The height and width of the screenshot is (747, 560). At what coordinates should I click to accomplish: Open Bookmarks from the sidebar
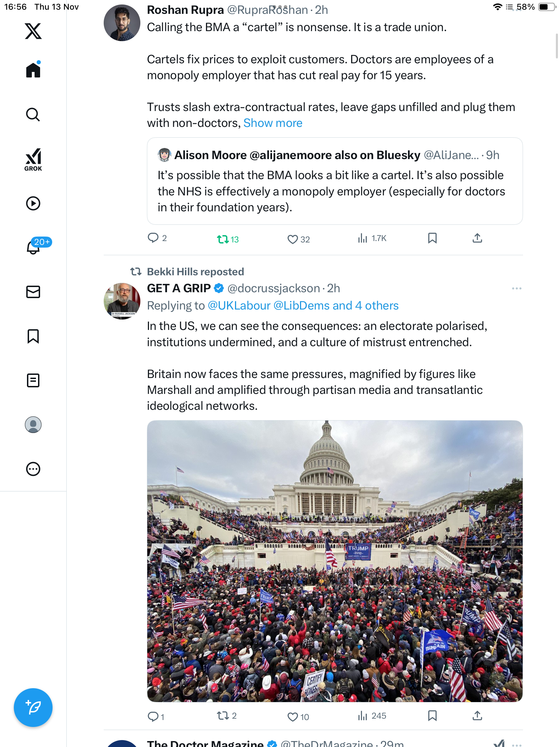(x=33, y=336)
